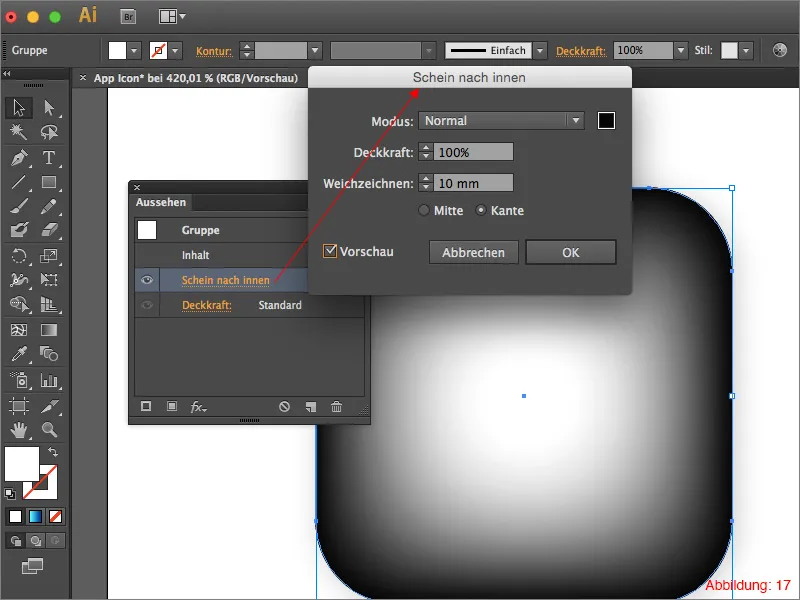Screen dimensions: 800x600
Task: Open the fx effects menu in Aussehen panel
Action: pos(198,407)
